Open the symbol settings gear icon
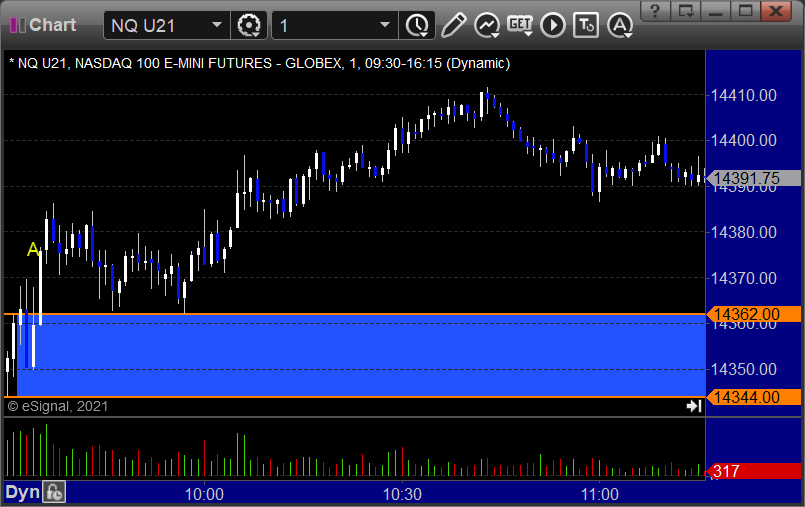 [248, 25]
